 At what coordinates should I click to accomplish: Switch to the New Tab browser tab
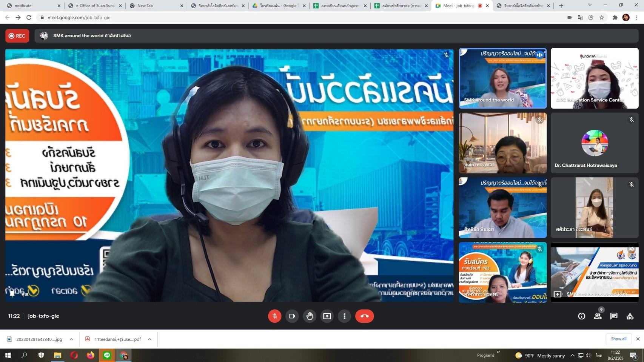155,6
